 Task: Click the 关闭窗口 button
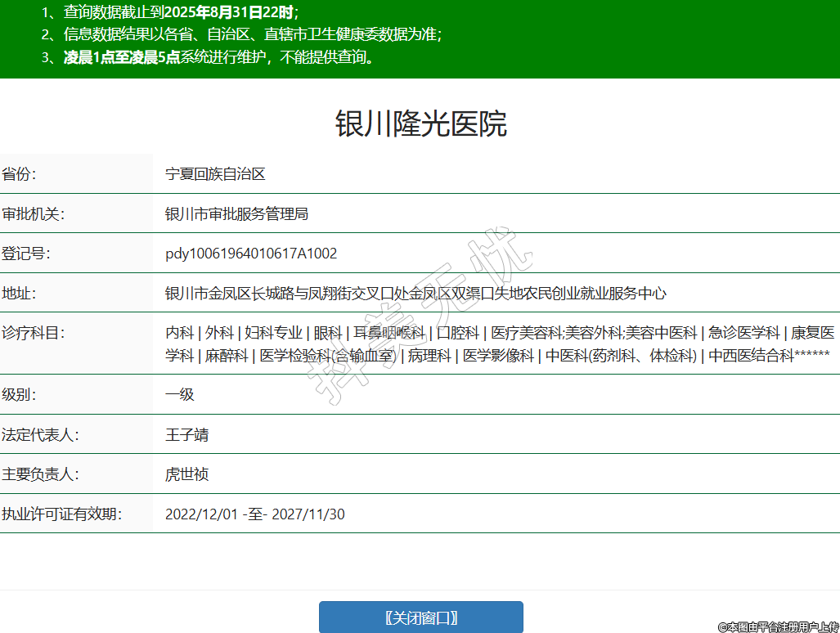(420, 617)
